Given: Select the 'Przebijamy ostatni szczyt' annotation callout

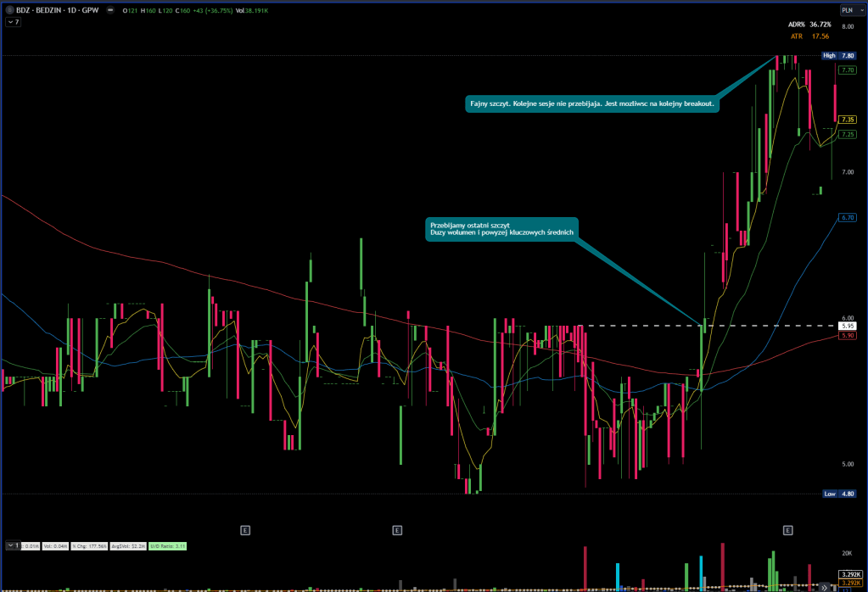Looking at the screenshot, I should (x=501, y=229).
